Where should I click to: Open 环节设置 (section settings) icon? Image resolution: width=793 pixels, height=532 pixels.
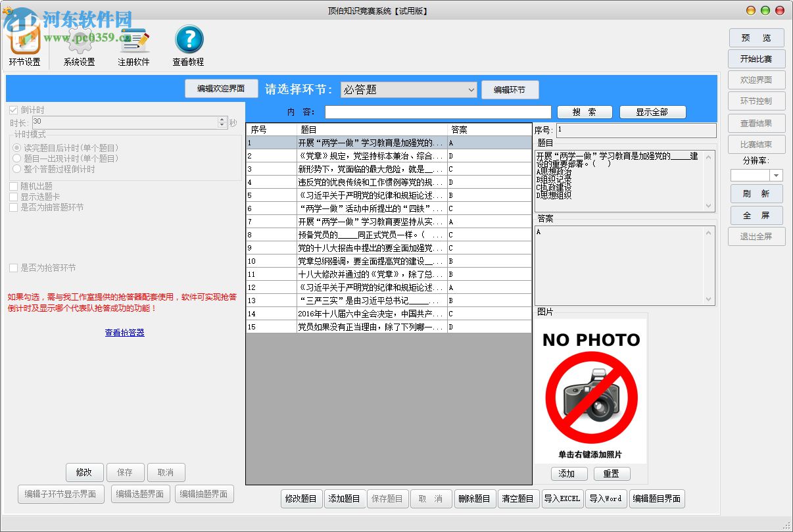click(x=24, y=39)
